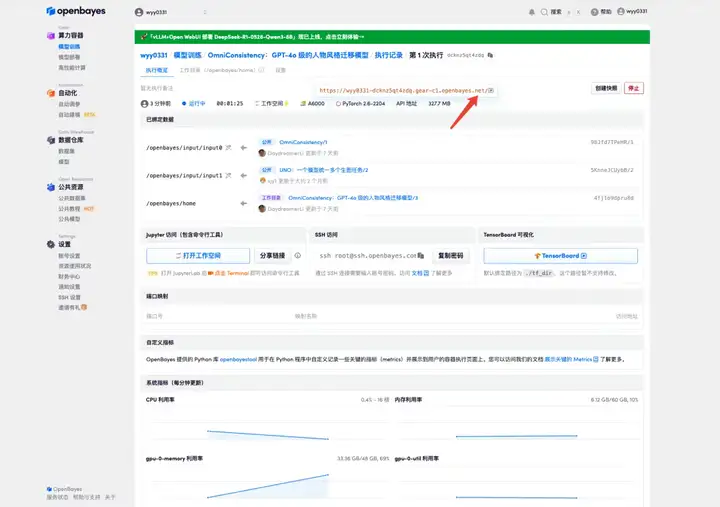Click the gift icon beside 邀请有礼
The image size is (720, 507).
pos(84,307)
